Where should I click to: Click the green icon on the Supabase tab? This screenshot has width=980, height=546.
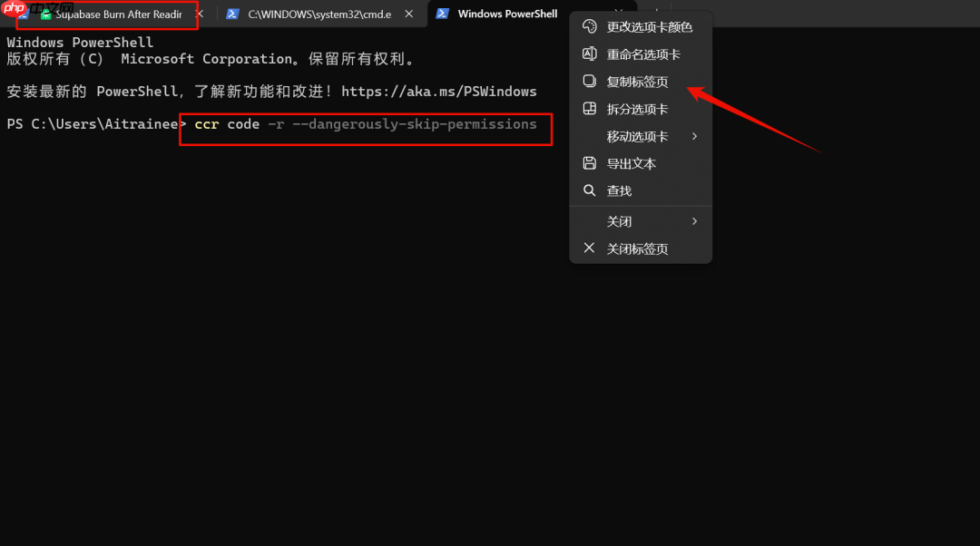click(x=44, y=14)
